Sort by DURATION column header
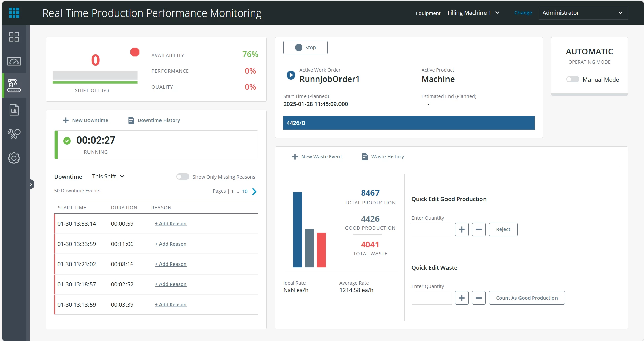 pyautogui.click(x=124, y=208)
